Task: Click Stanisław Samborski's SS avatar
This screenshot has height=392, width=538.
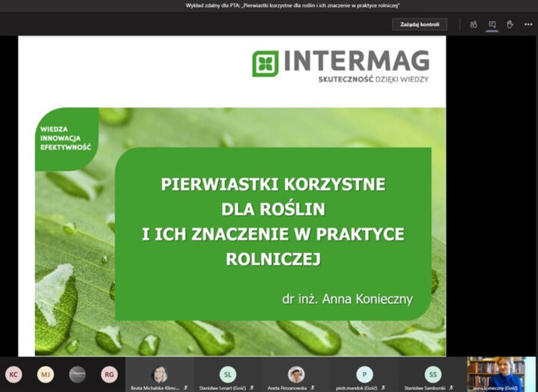Action: point(433,374)
